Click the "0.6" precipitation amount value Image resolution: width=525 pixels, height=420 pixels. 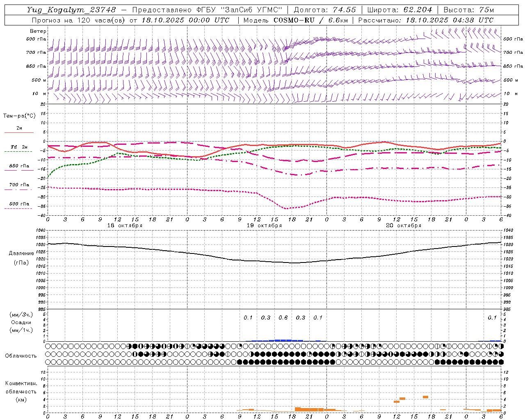[x=283, y=317]
